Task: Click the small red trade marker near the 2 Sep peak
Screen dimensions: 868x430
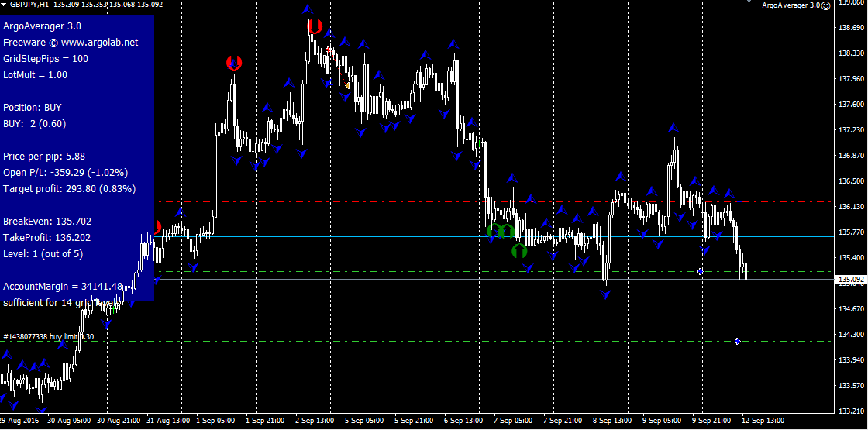Action: click(x=329, y=50)
